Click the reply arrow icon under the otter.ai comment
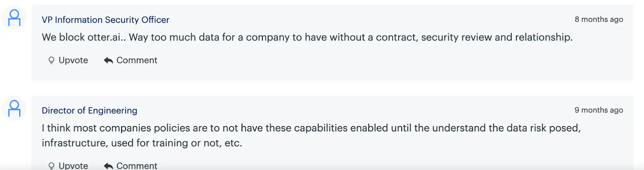This screenshot has width=644, height=170. coord(108,60)
